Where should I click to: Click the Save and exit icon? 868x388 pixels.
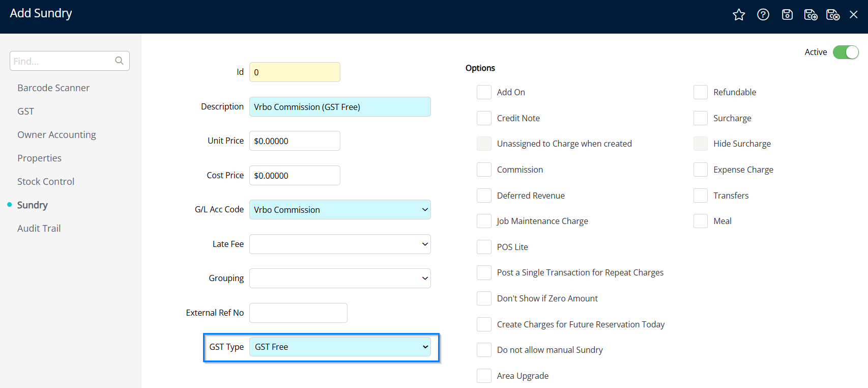click(x=832, y=15)
